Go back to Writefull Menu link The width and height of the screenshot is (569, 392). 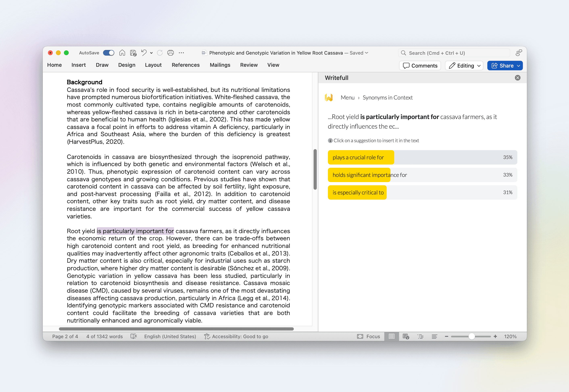pos(347,97)
